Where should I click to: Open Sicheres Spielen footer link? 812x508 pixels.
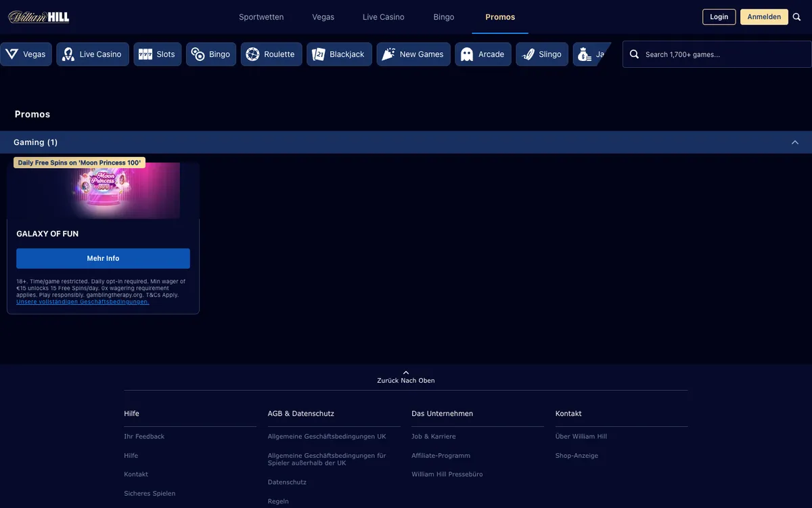pos(150,493)
